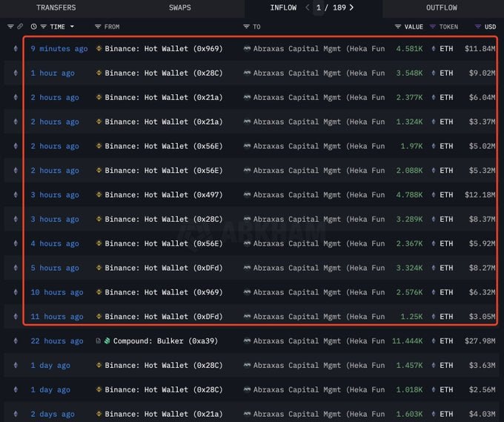This screenshot has height=422, width=504.
Task: Click Binance: Hot Wallet (0xDFd) in 5 hours row
Action: click(x=164, y=268)
